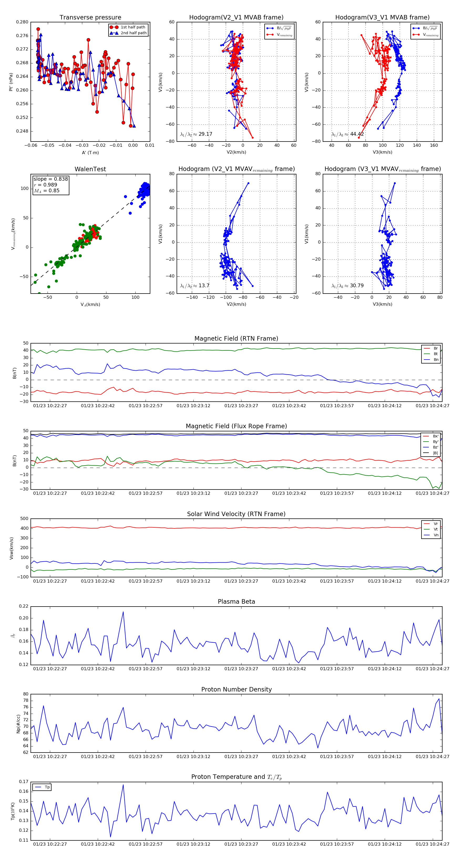Click the "Plasma Beta" plot title
This screenshot has height=868, width=473.
click(x=236, y=602)
